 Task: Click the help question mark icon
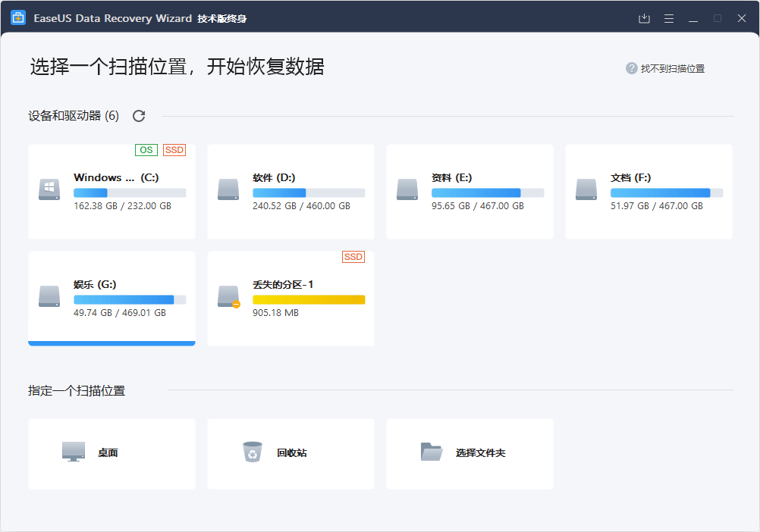coord(632,68)
